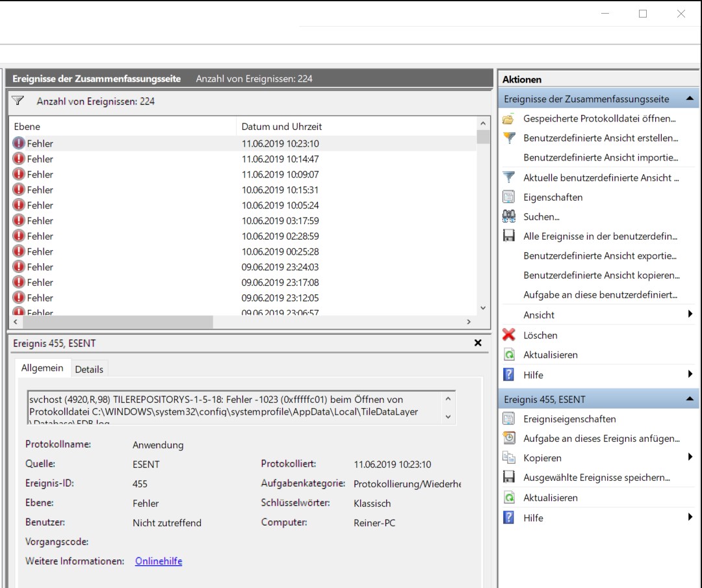Click the Ereigniseigenschaften icon

pos(508,419)
